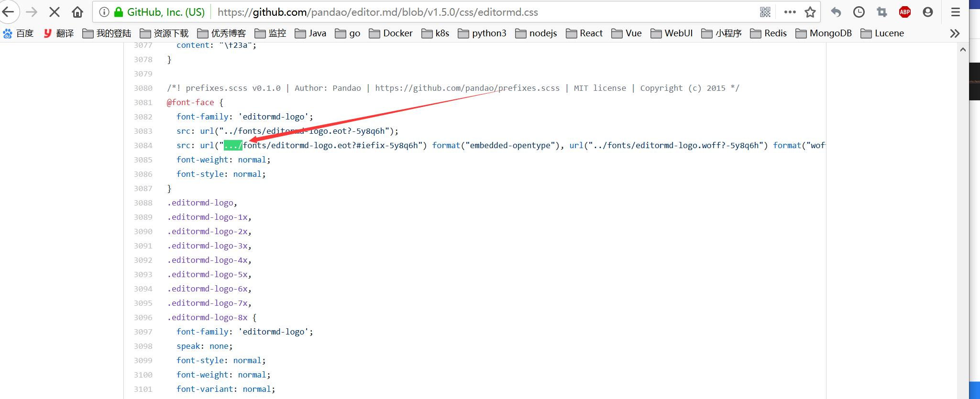Viewport: 980px width, 399px height.
Task: Open the 我的登陆 bookmark folder
Action: click(107, 33)
